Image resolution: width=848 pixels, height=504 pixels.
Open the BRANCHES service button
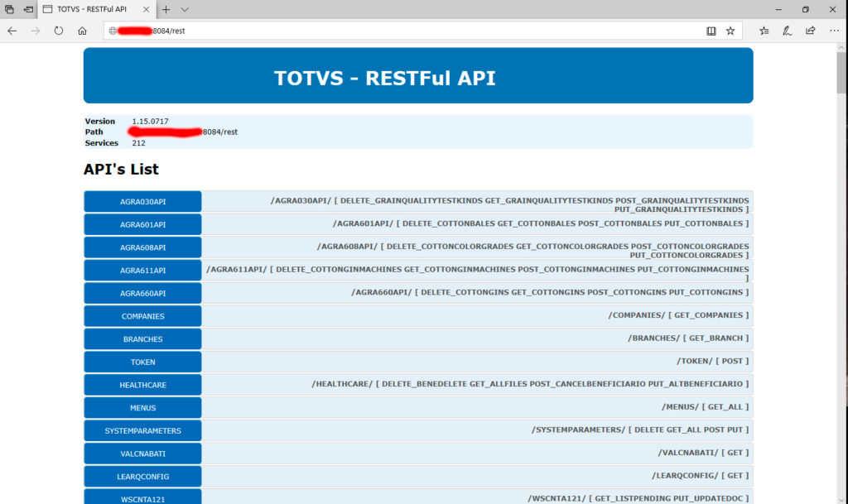[x=142, y=339]
